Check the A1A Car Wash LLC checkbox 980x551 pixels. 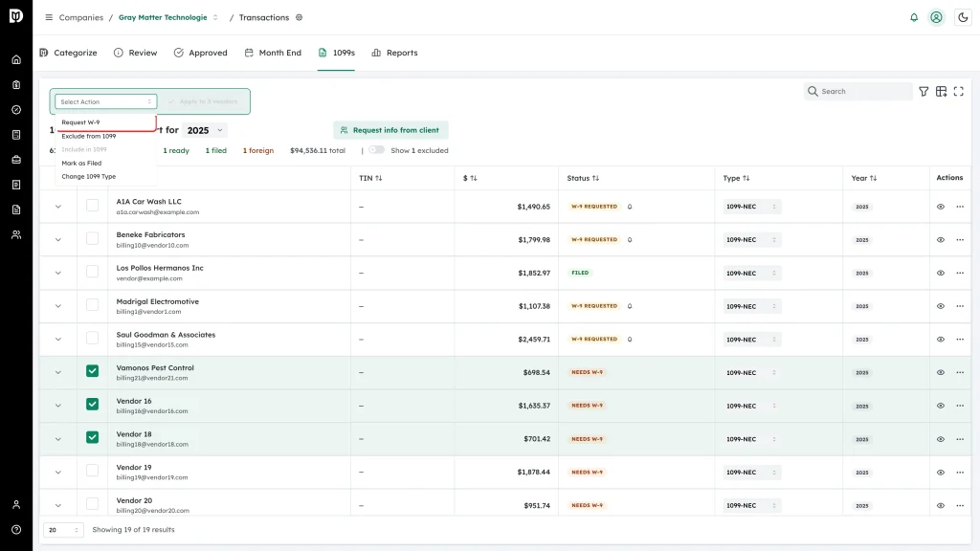[x=92, y=205]
